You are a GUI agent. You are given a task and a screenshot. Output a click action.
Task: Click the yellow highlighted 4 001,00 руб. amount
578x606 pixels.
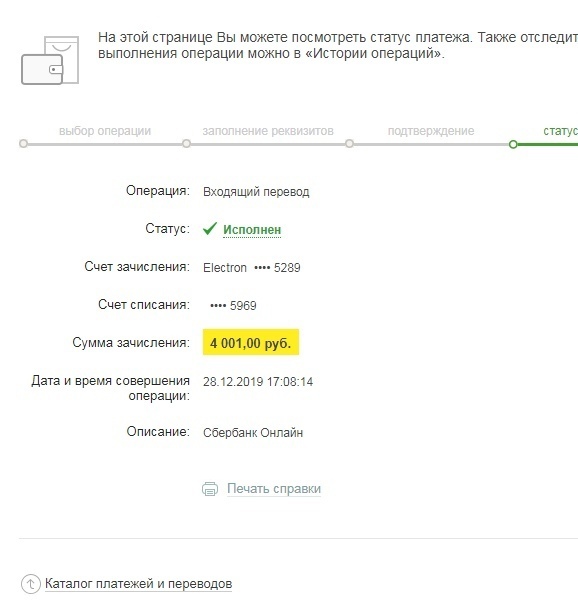(251, 342)
